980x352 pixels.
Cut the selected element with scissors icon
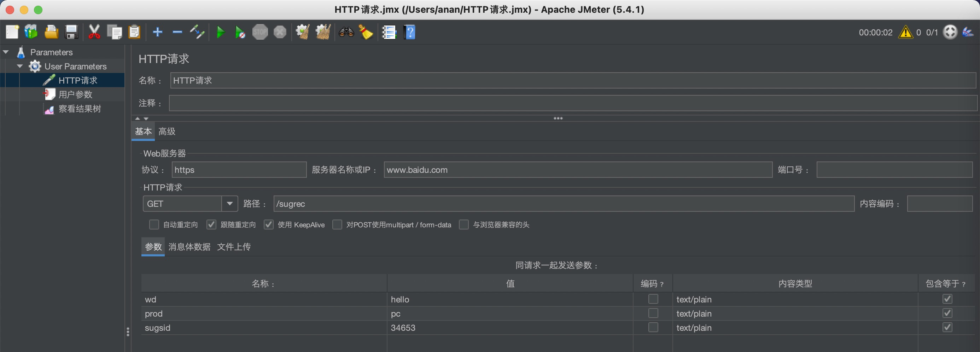click(x=94, y=32)
